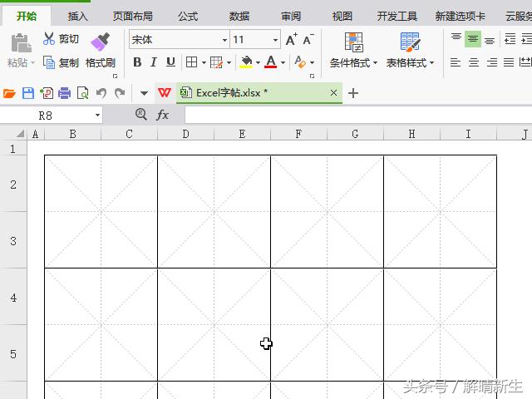This screenshot has height=399, width=532.
Task: Open the 审阅 tab
Action: tap(291, 16)
